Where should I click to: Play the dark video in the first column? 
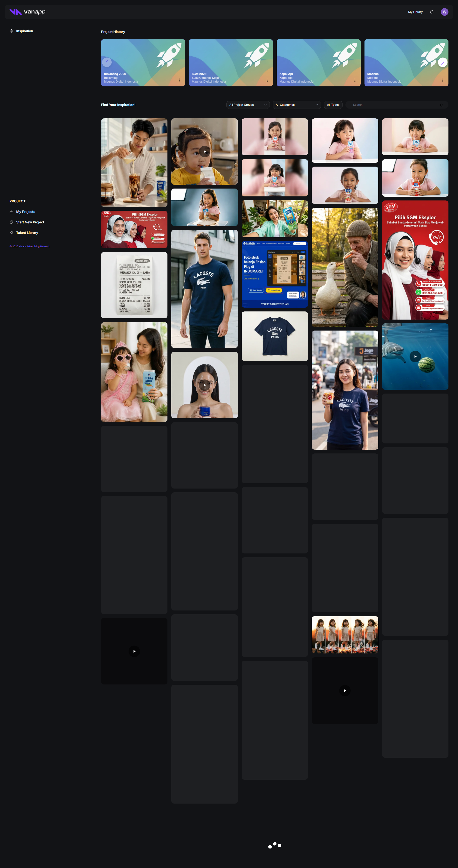pyautogui.click(x=134, y=651)
